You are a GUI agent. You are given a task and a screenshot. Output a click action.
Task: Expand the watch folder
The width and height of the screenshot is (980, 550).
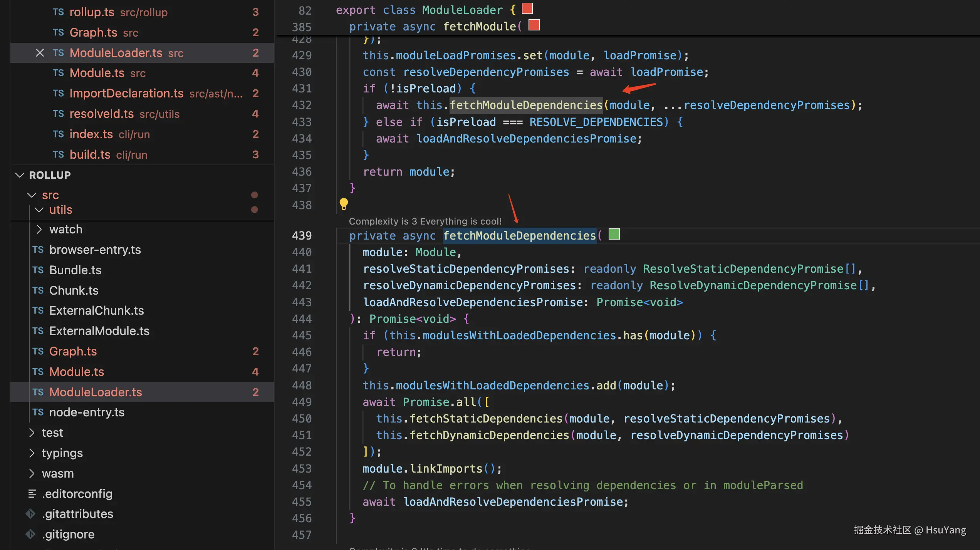point(39,229)
